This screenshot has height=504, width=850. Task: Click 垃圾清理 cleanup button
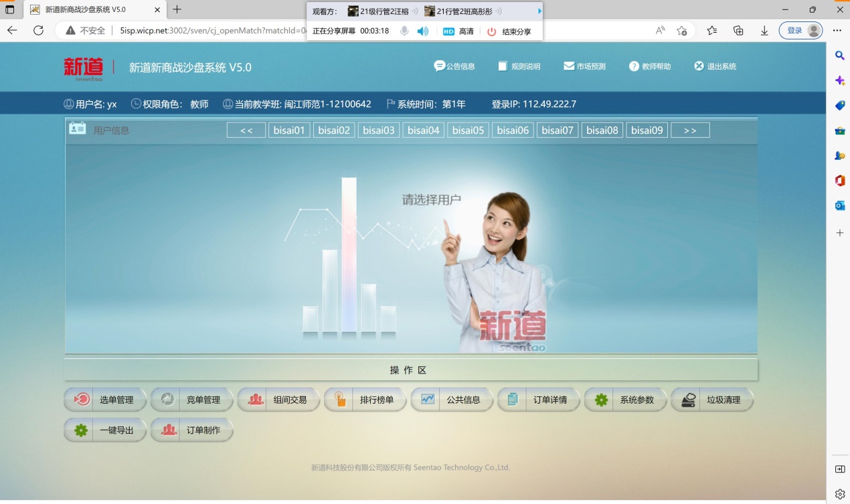pos(712,400)
